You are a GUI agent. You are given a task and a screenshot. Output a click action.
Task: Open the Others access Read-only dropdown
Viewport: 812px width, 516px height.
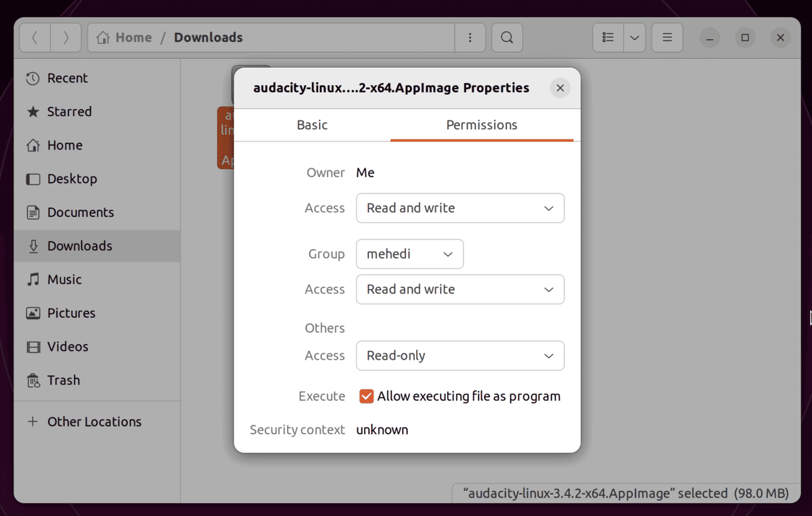pos(460,356)
